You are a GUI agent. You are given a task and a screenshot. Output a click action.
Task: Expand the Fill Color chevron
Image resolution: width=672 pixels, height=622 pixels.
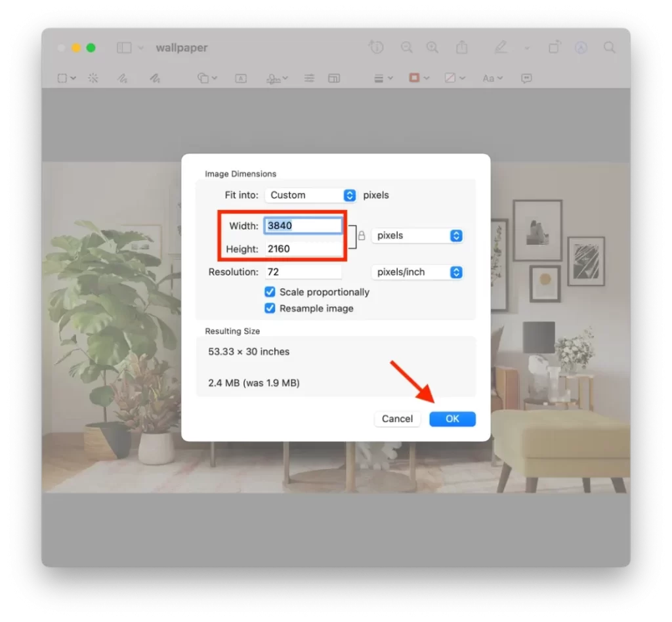462,78
